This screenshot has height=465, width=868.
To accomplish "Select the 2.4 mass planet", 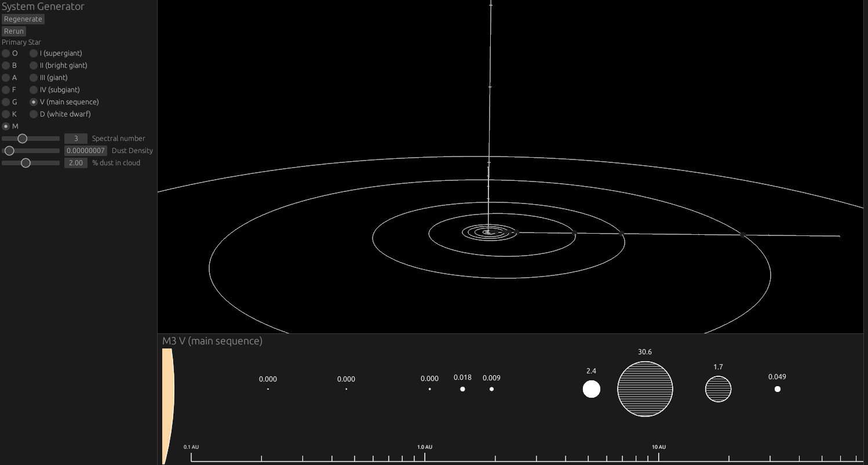I will coord(591,389).
